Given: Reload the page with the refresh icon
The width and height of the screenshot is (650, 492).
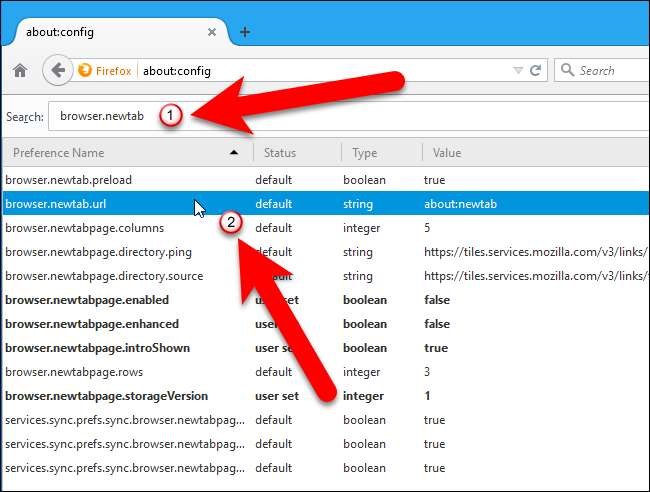Looking at the screenshot, I should click(536, 71).
